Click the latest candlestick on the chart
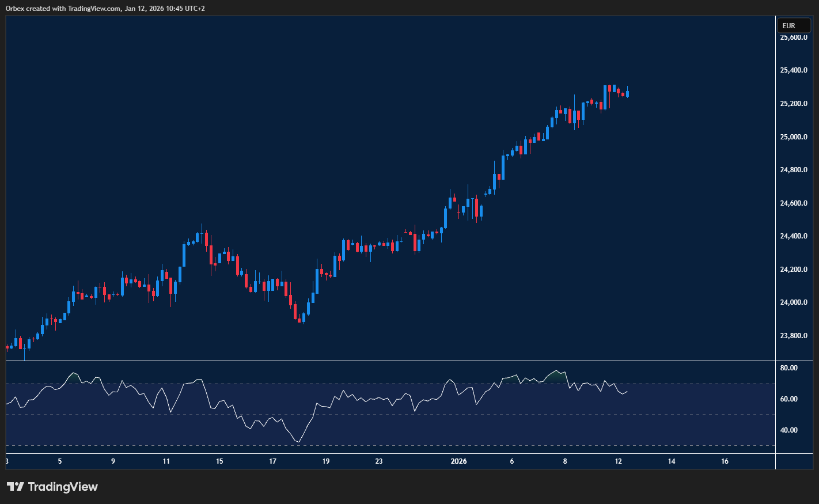Screen dimensions: 819x504 pos(627,93)
